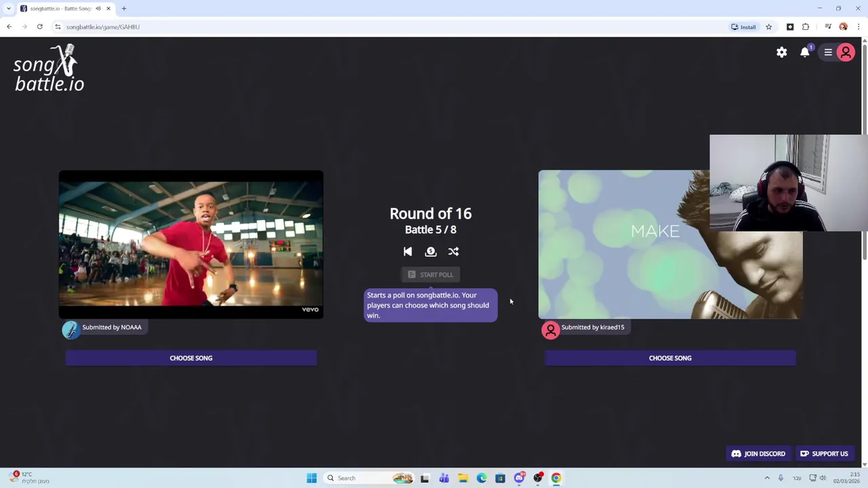Click the coin flip random winner icon
The image size is (868, 488).
[x=431, y=251]
